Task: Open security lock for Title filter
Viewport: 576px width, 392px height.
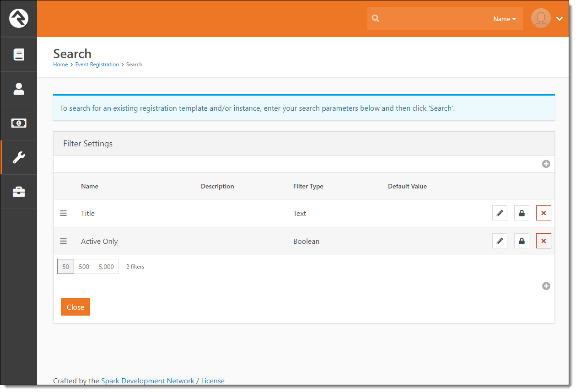Action: pos(522,213)
